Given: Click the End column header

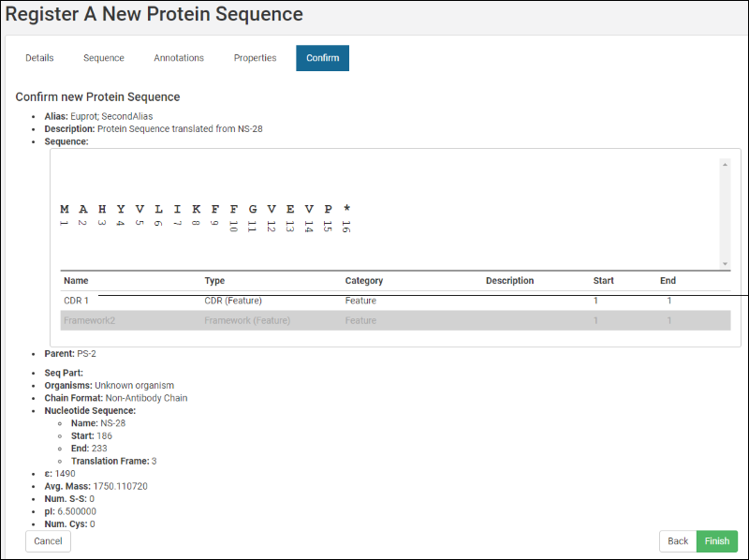Looking at the screenshot, I should 668,281.
